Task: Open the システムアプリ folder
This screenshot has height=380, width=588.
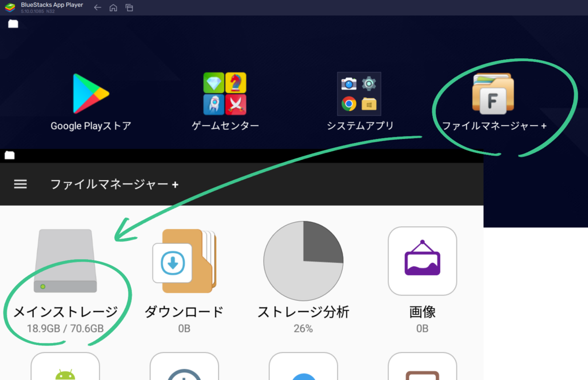Action: [x=359, y=94]
